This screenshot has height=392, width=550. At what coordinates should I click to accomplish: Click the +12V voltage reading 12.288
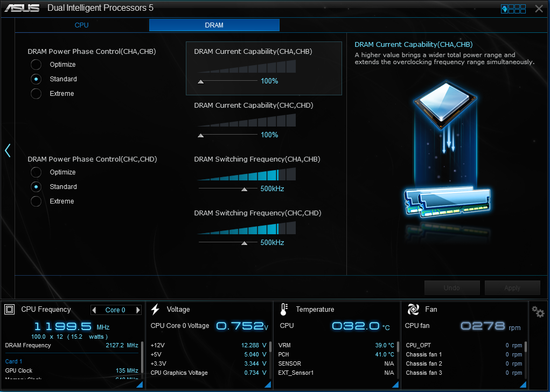pyautogui.click(x=254, y=345)
